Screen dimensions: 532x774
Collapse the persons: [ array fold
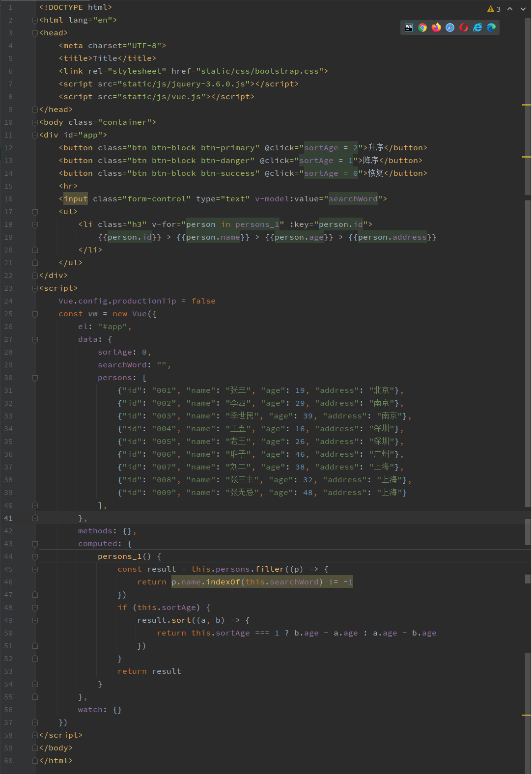[x=35, y=378]
